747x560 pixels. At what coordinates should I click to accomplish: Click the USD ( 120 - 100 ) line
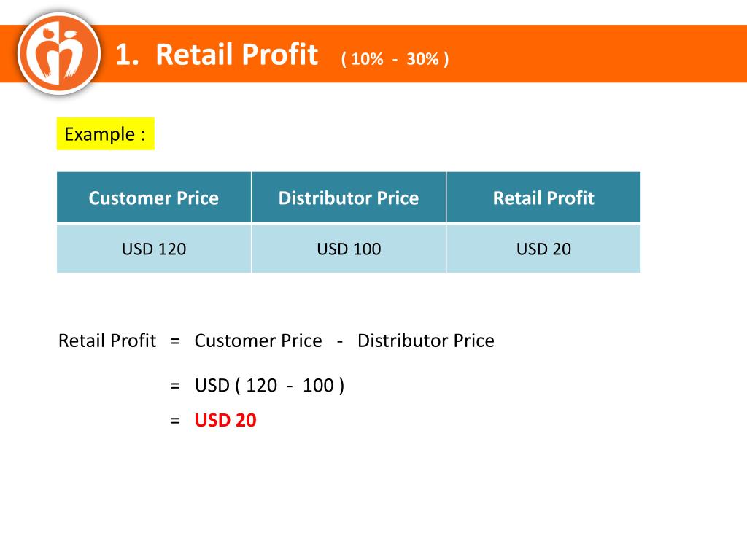click(x=269, y=385)
